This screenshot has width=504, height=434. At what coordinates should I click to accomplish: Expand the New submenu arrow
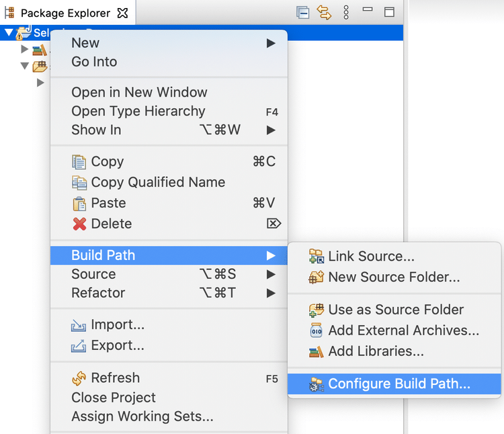click(x=271, y=43)
